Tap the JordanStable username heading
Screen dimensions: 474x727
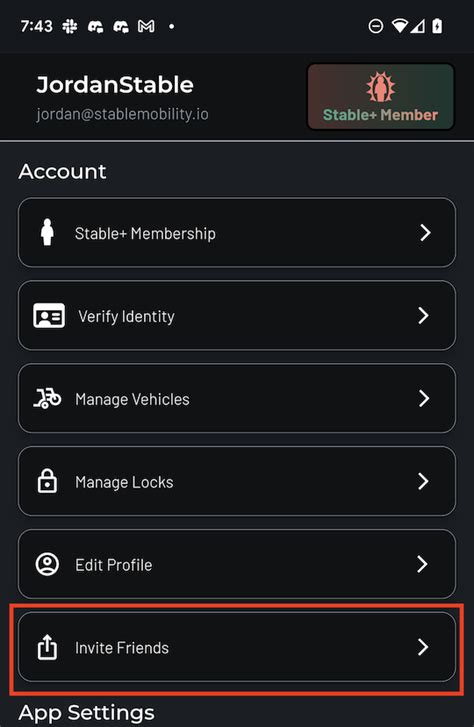pyautogui.click(x=115, y=85)
